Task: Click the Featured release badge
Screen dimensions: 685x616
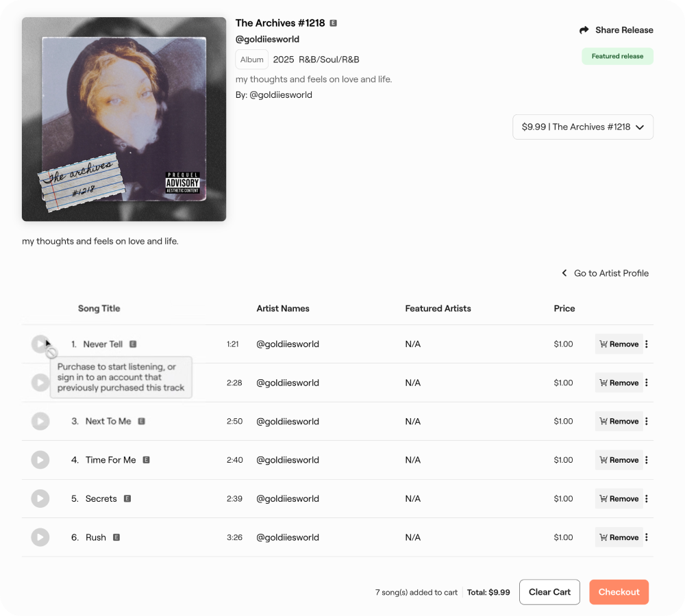Action: coord(617,56)
